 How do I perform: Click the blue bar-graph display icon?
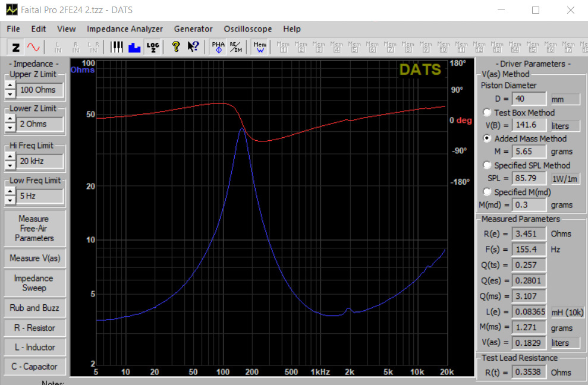click(134, 48)
